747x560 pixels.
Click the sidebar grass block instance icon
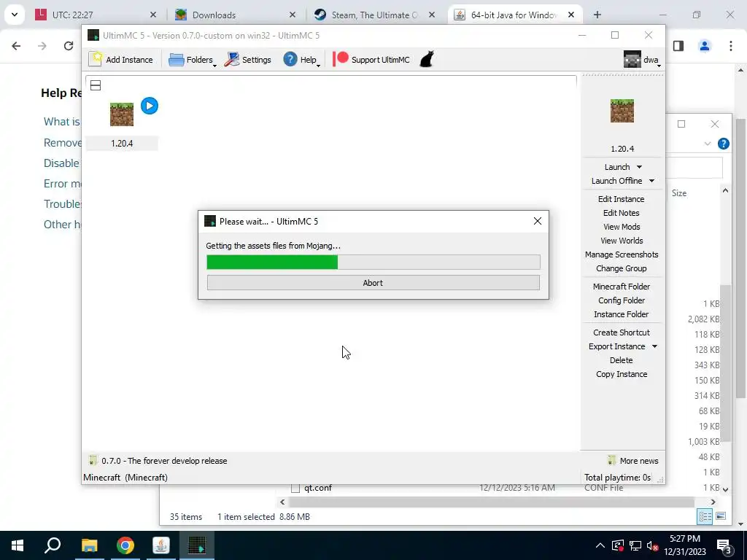pyautogui.click(x=622, y=111)
